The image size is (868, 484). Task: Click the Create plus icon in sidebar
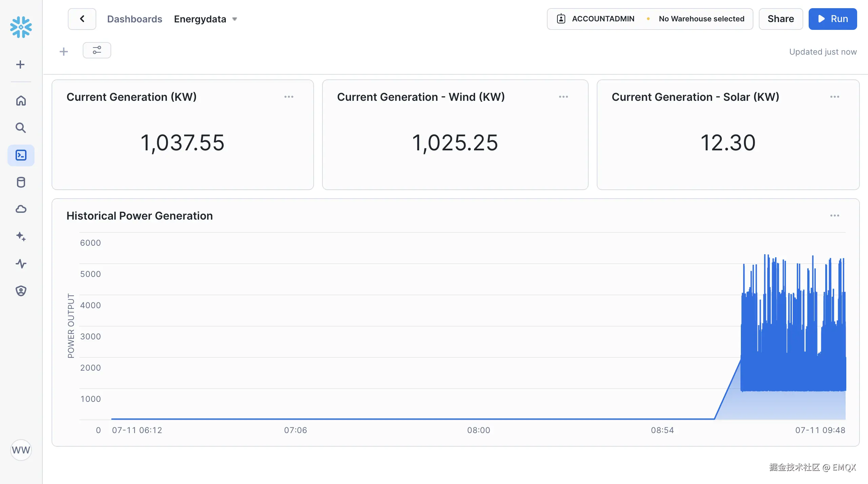[x=20, y=64]
